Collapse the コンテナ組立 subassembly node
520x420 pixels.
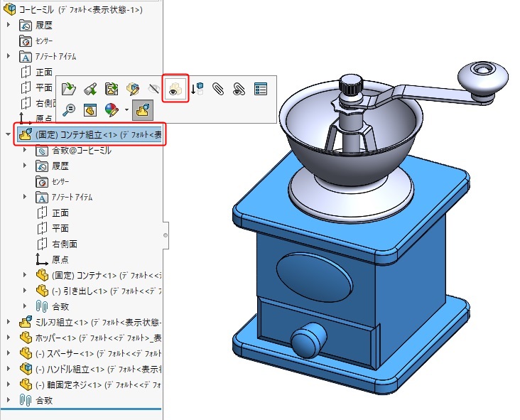(9, 134)
